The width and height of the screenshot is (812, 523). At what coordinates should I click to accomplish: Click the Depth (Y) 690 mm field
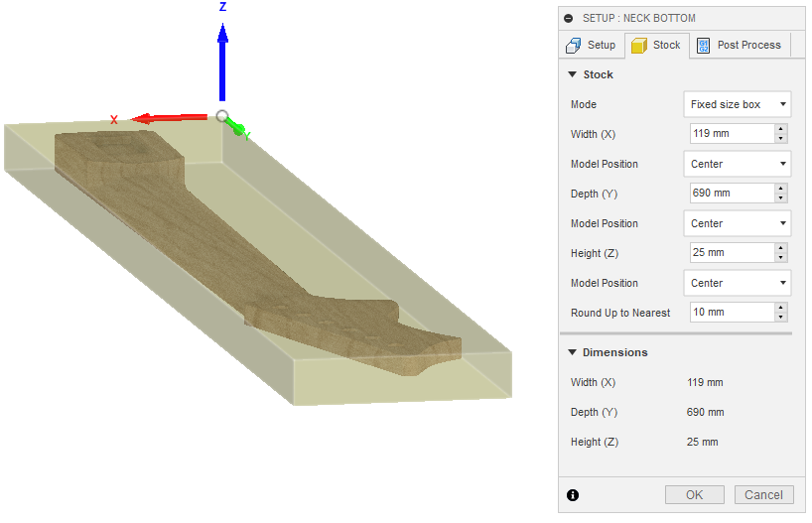(731, 194)
